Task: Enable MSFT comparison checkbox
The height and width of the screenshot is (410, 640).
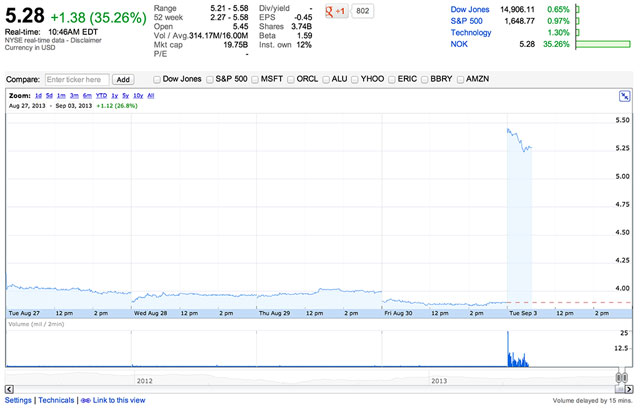Action: (x=255, y=80)
